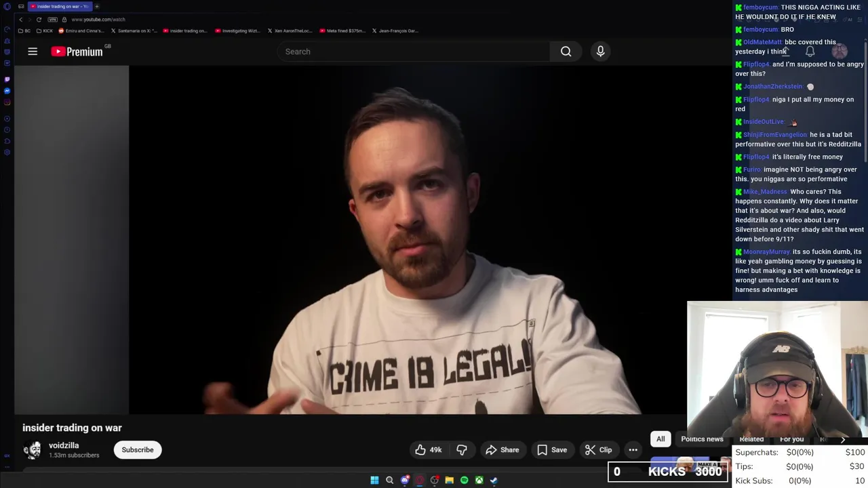Open the BC bookmarks folder
The width and height of the screenshot is (868, 488).
click(x=24, y=30)
